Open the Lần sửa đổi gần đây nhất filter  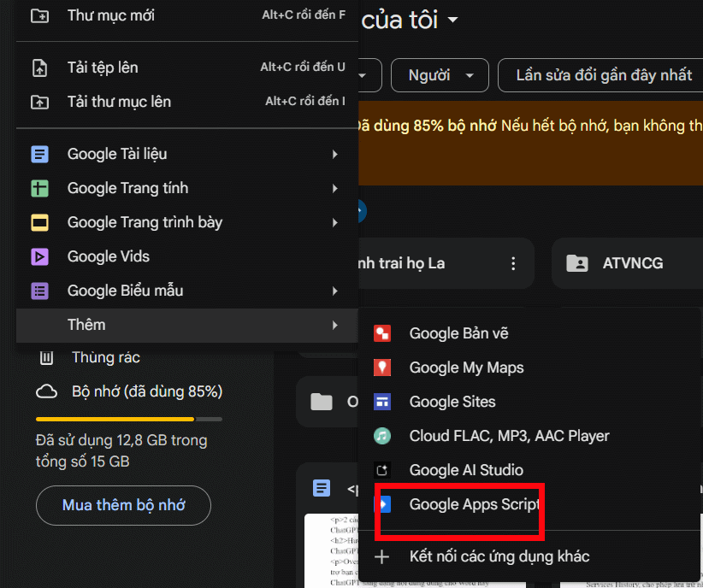tap(600, 75)
